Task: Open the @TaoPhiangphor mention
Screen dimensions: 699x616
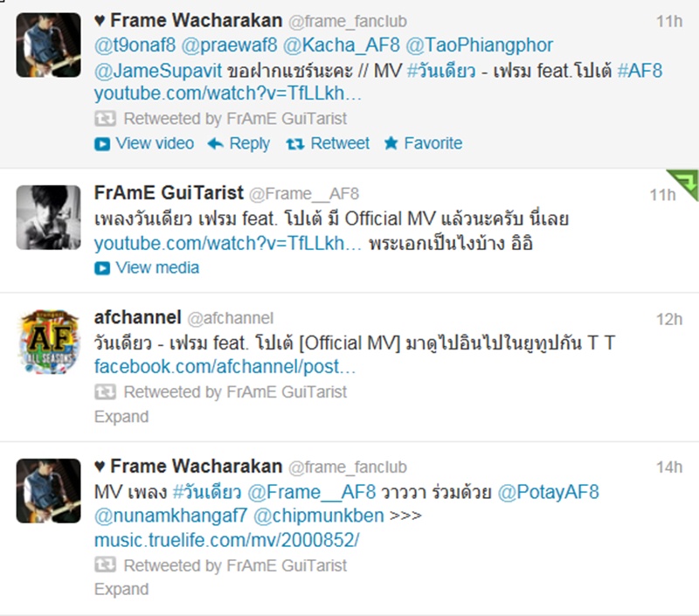Action: (x=480, y=45)
